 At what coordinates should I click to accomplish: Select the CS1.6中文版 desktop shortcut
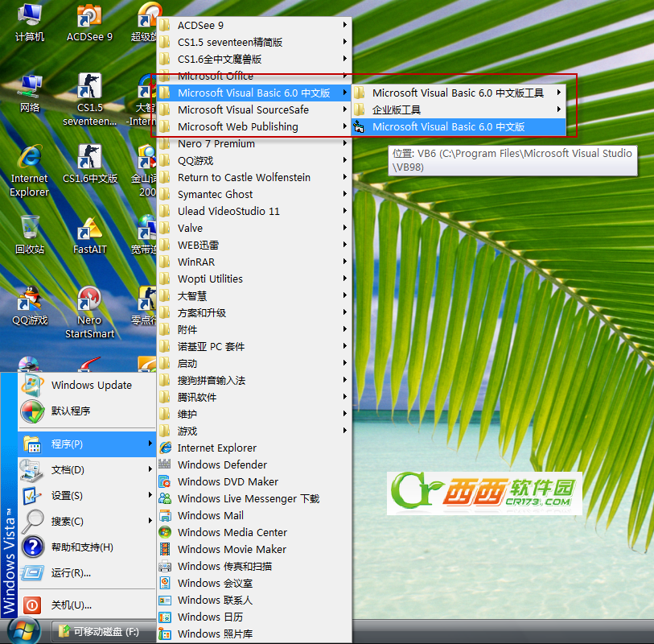89,164
